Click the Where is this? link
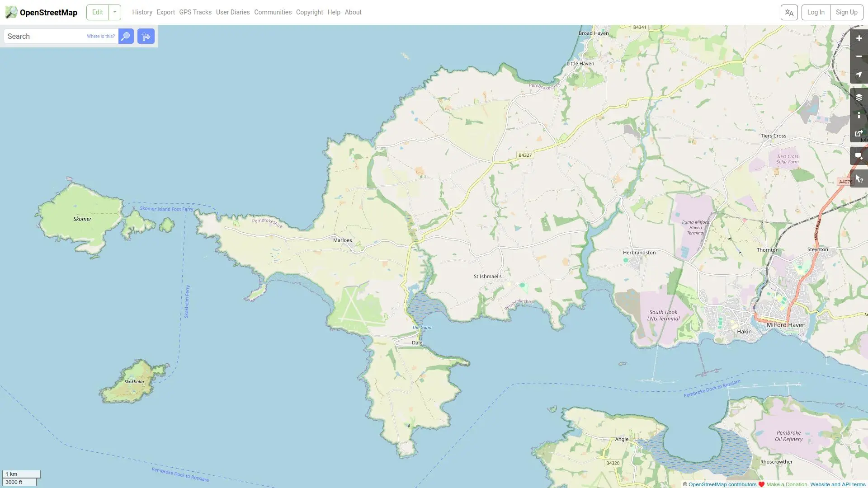Image resolution: width=868 pixels, height=488 pixels. 100,36
